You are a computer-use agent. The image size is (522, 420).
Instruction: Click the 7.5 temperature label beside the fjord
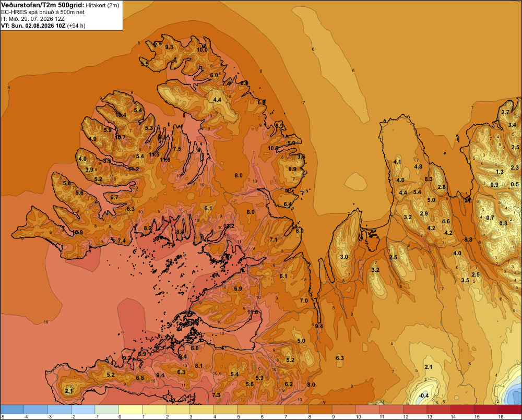pyautogui.click(x=177, y=148)
